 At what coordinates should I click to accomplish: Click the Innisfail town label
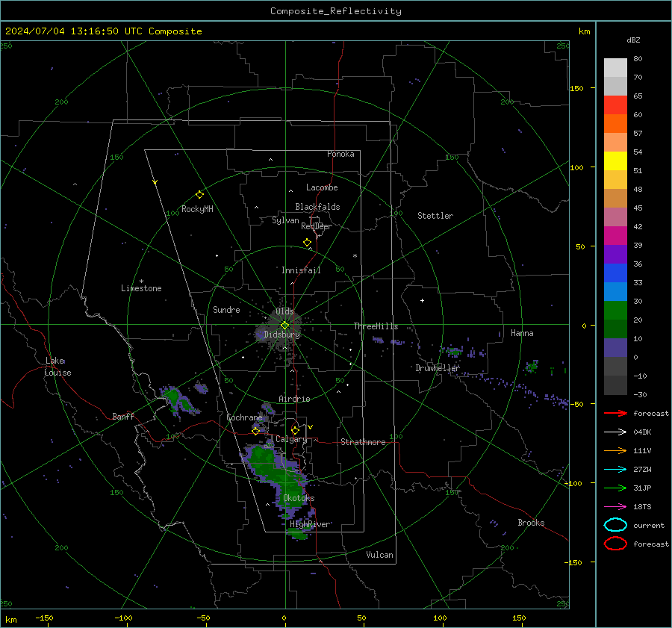tap(301, 270)
